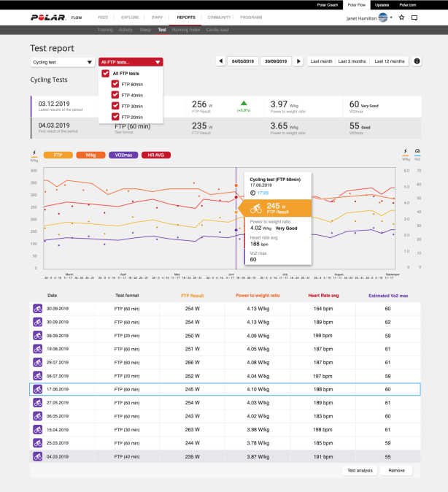Toggle the FTP 20min checkbox
This screenshot has width=448, height=492.
(x=115, y=117)
